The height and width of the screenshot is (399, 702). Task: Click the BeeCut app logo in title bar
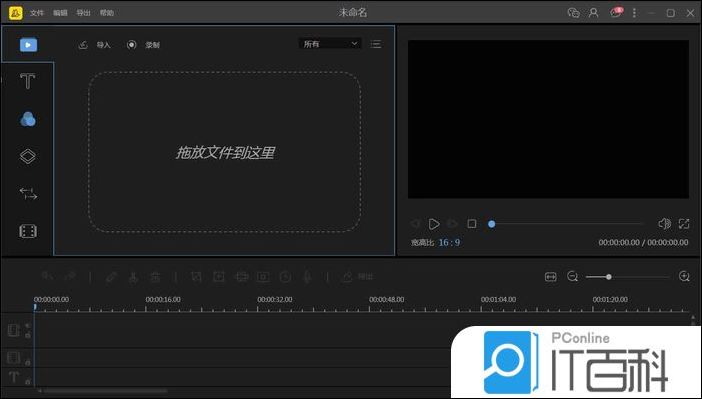click(15, 13)
